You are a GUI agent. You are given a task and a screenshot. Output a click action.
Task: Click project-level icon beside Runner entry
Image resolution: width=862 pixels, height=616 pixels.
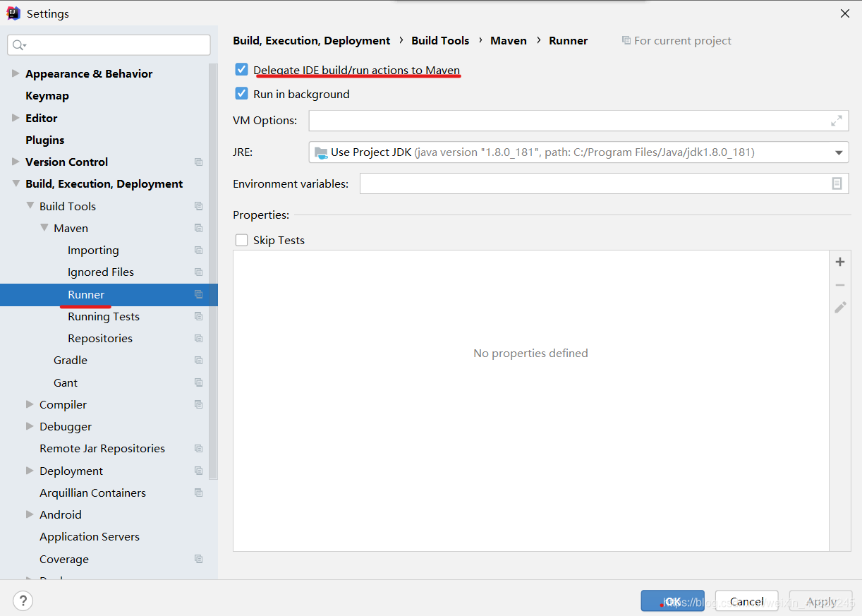[198, 294]
